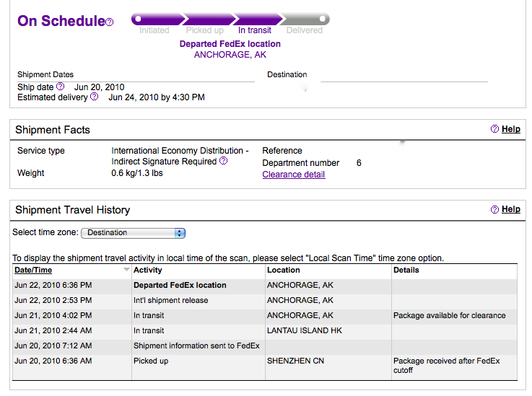Open the Select time zone dropdown
Screen dimensions: 532x396
click(133, 233)
